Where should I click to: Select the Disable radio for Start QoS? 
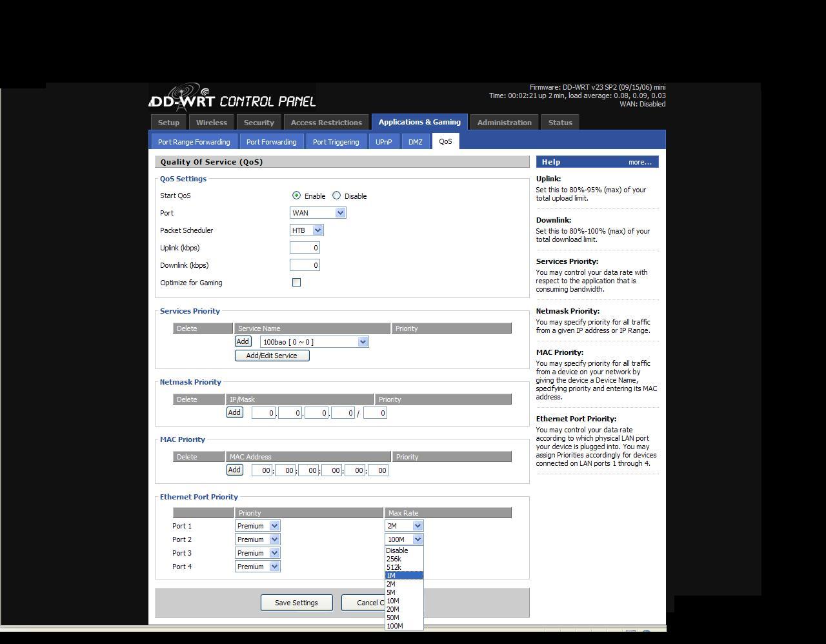pyautogui.click(x=336, y=196)
